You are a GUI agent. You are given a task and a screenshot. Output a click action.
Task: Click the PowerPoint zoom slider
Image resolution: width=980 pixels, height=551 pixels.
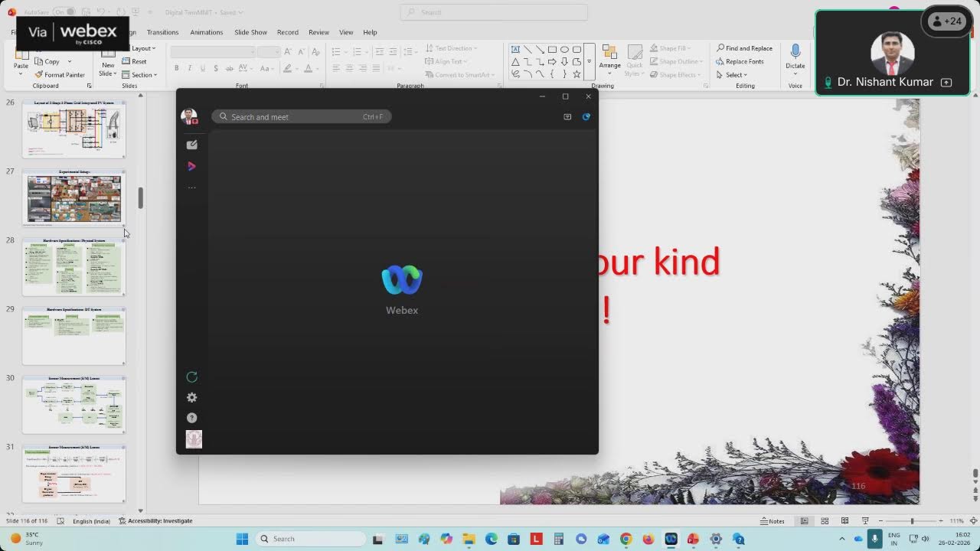click(x=912, y=521)
